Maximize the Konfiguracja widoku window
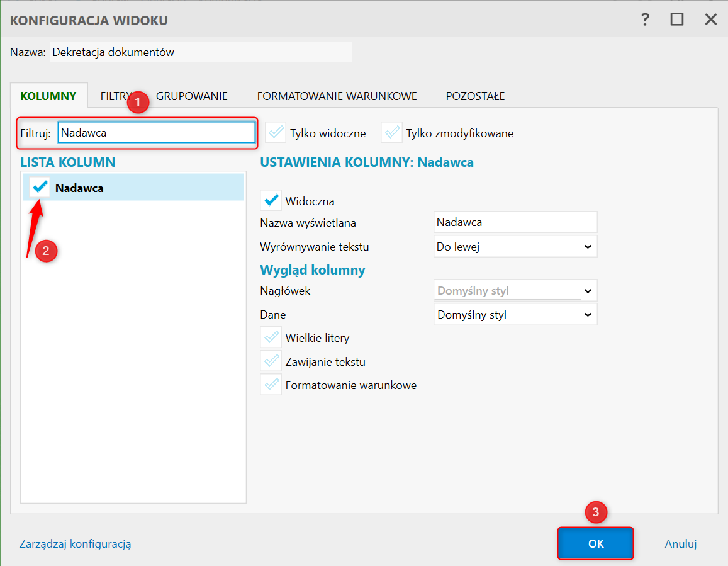The image size is (728, 566). (x=677, y=20)
